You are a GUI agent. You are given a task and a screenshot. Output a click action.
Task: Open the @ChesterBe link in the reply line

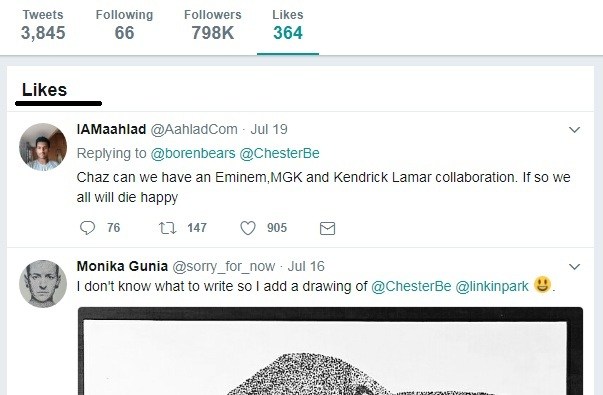279,153
